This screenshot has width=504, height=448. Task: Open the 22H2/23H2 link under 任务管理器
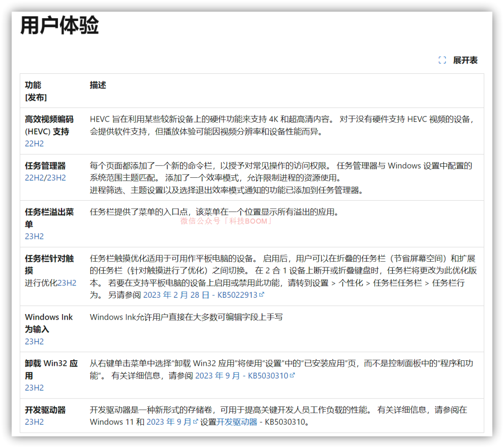[45, 178]
